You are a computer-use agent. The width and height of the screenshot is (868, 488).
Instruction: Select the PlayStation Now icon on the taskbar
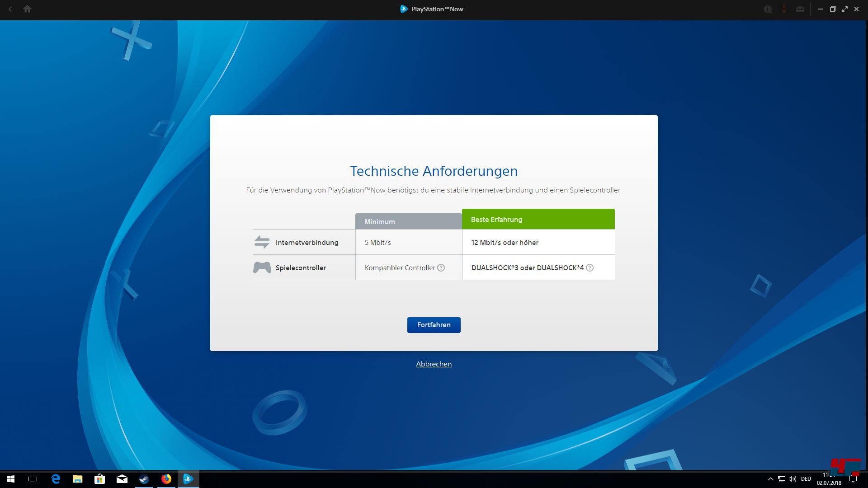tap(188, 479)
